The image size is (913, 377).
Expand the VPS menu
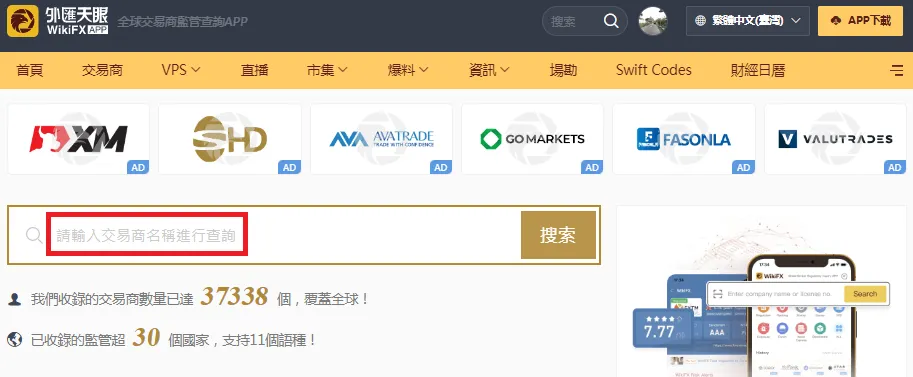click(181, 70)
